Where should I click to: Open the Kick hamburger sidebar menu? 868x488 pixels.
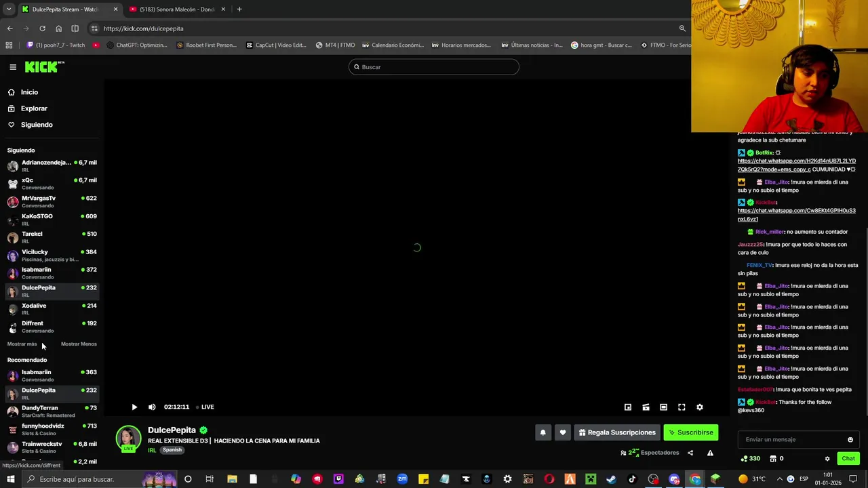pyautogui.click(x=13, y=67)
